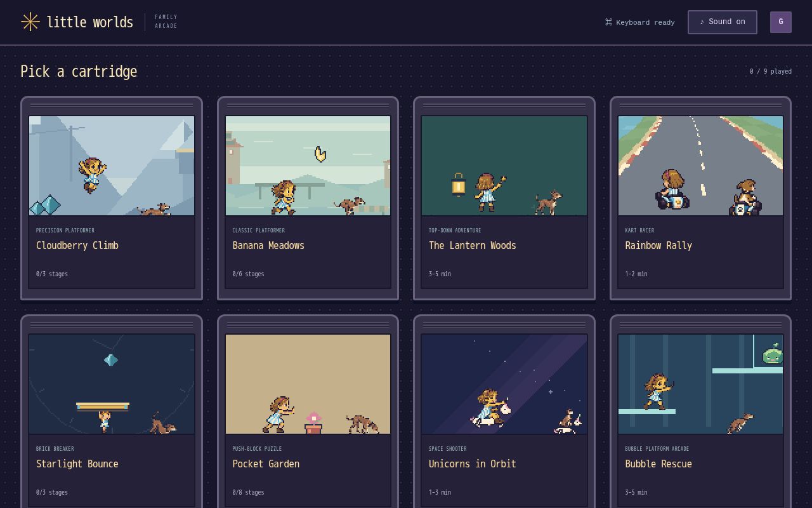Click the 1–2 min text on Rainbow Rally
Viewport: 812px width, 508px height.
click(636, 274)
